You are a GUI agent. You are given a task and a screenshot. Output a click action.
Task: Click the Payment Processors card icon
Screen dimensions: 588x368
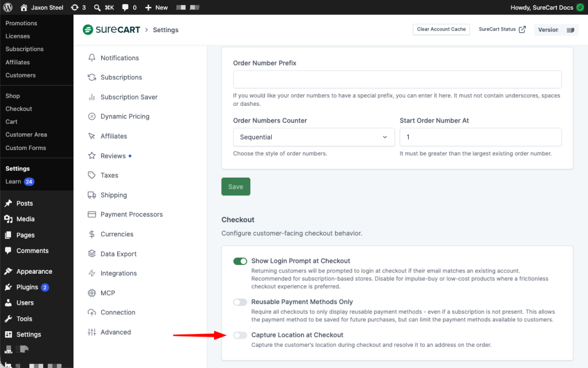(92, 214)
